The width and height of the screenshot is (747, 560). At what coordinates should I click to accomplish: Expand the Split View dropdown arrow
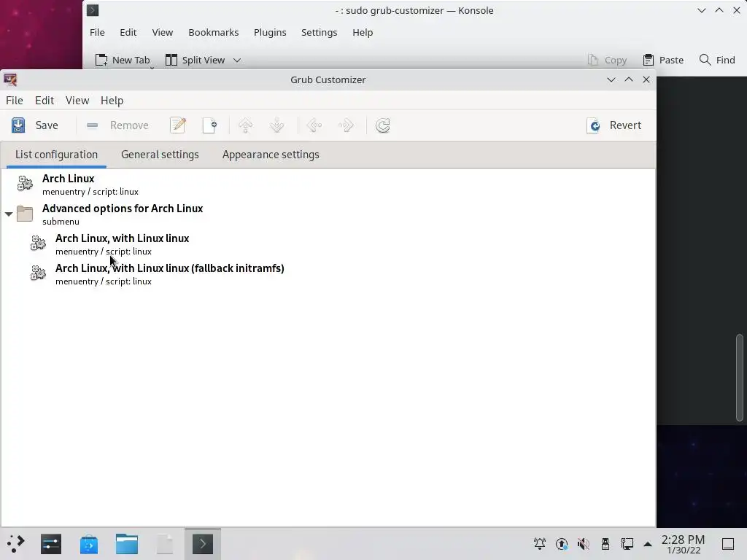(237, 61)
